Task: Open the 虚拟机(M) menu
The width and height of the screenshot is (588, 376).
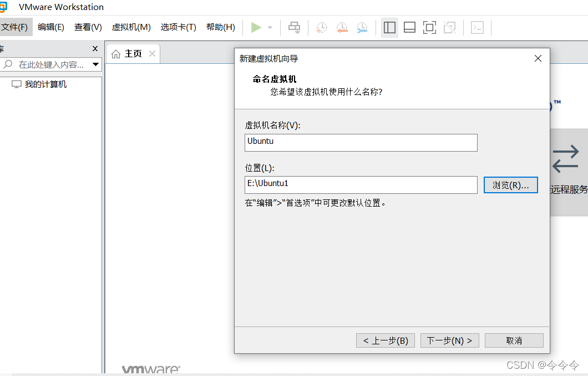Action: pyautogui.click(x=131, y=26)
